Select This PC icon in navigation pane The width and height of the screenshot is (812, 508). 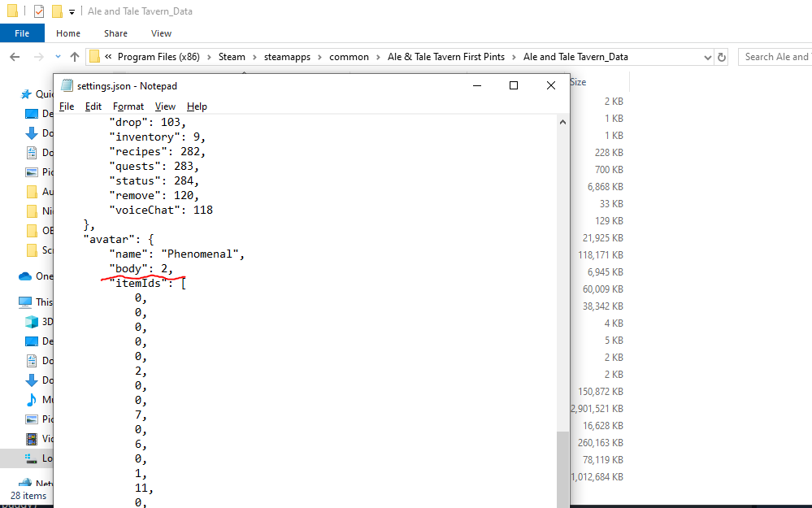click(25, 302)
